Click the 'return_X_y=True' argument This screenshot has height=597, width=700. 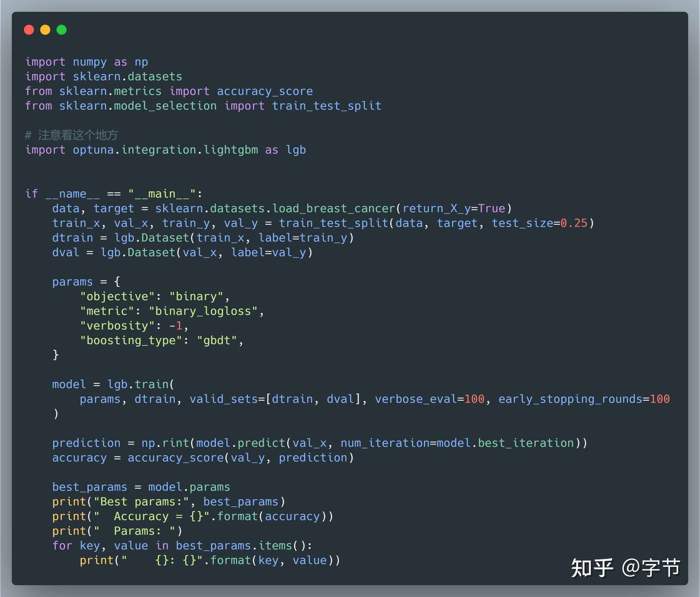[x=454, y=208]
